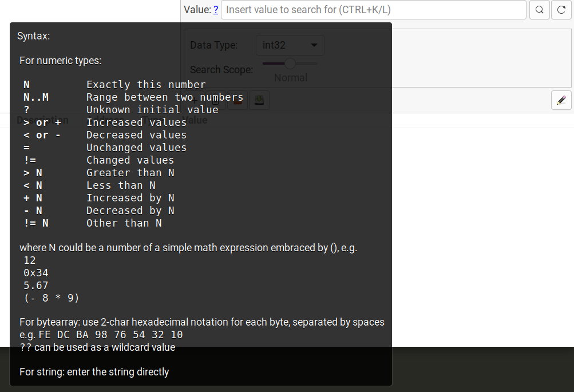Focus the value search input field
The image size is (574, 392).
coord(373,10)
